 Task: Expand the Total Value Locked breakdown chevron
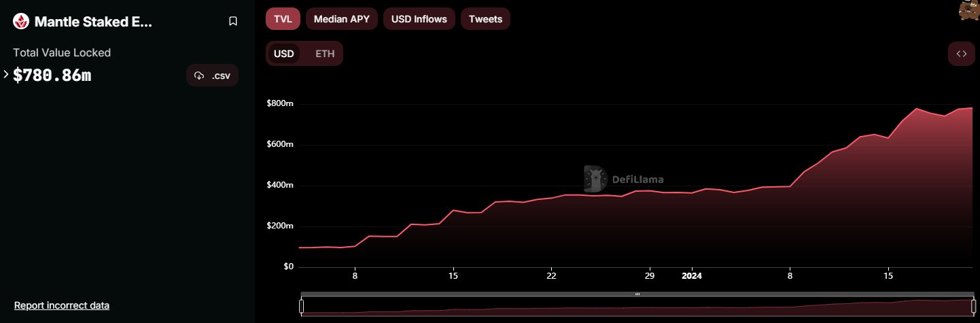coord(6,75)
